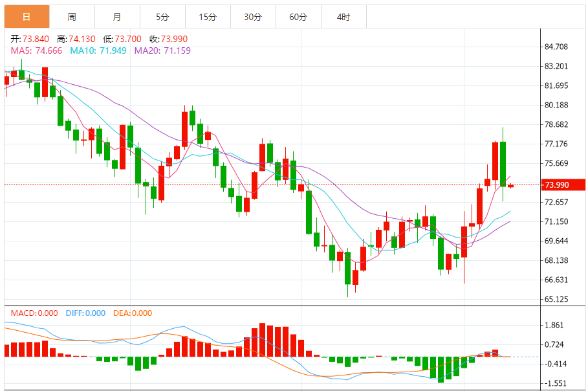Screen dimensions: 588x391
Task: Click the -1.551 MACD axis label
Action: (x=554, y=383)
